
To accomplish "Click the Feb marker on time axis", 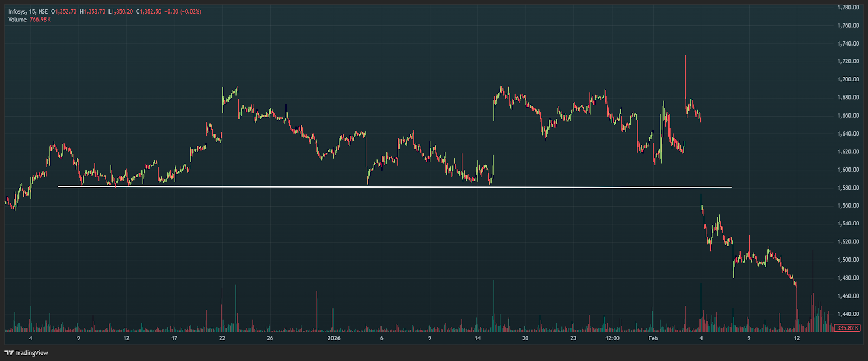I will click(x=653, y=338).
